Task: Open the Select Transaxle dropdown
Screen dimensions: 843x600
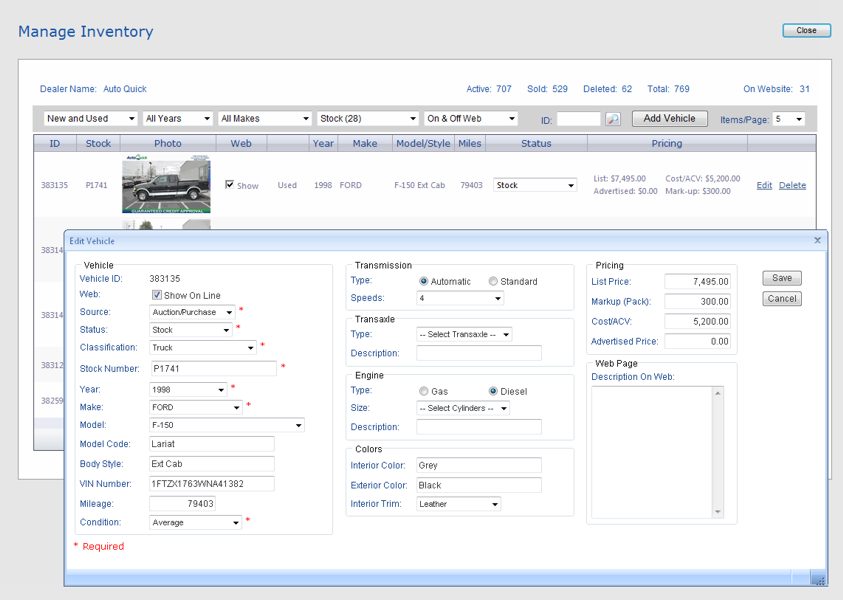Action: (465, 334)
